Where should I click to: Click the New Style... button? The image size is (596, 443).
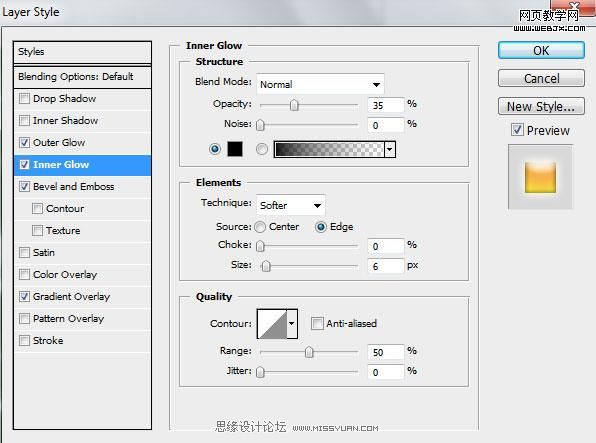(x=541, y=106)
